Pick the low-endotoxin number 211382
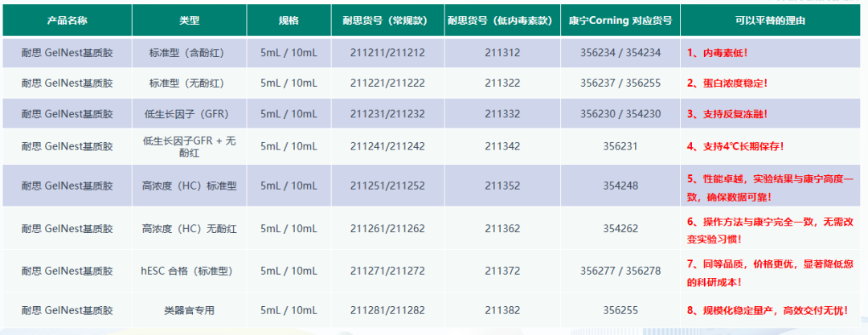This screenshot has width=868, height=335. point(502,311)
